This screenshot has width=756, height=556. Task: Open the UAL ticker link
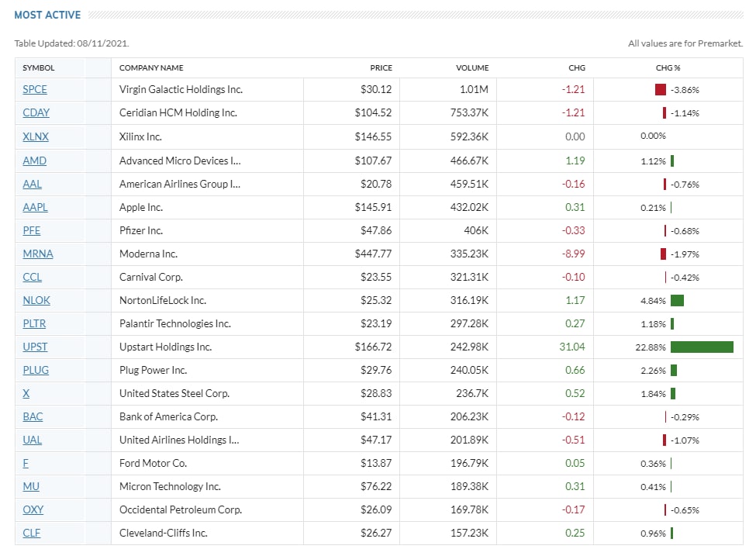(x=33, y=440)
